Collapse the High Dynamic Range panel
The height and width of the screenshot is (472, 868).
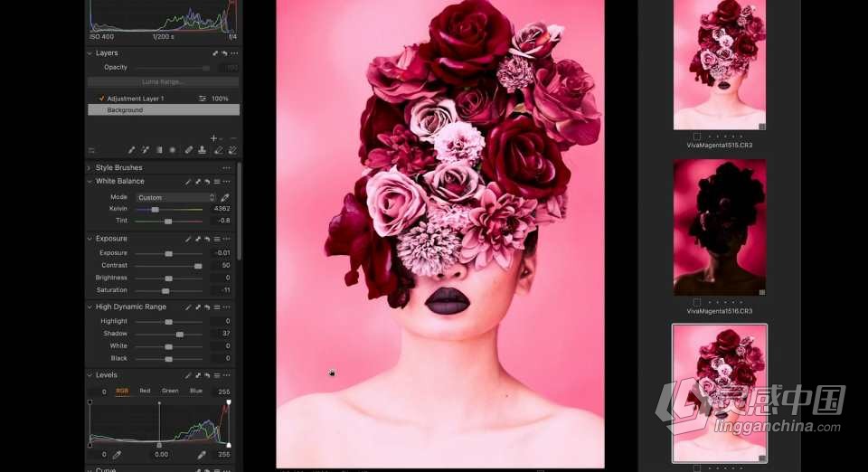[x=90, y=307]
